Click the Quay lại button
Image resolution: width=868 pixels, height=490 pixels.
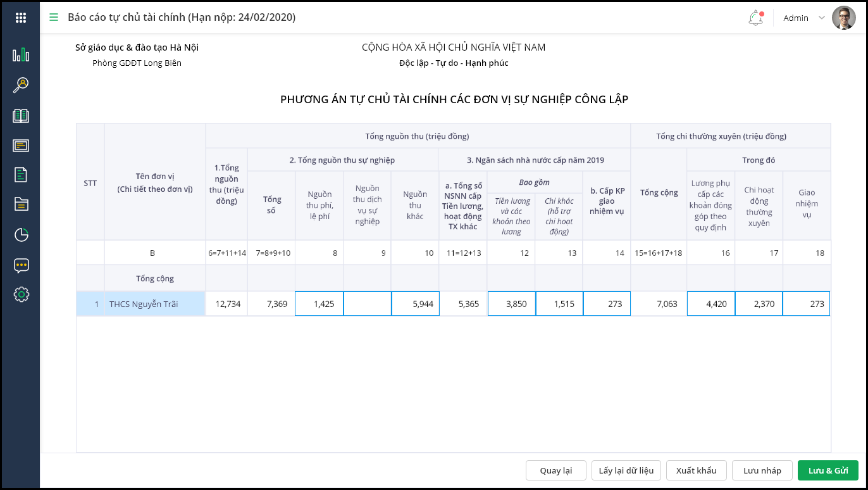pyautogui.click(x=556, y=470)
